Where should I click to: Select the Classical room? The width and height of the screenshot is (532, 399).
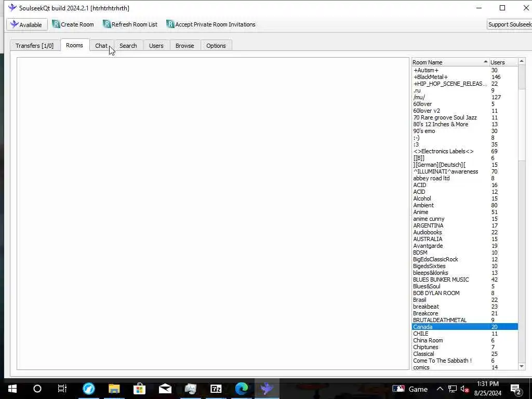pyautogui.click(x=465, y=354)
